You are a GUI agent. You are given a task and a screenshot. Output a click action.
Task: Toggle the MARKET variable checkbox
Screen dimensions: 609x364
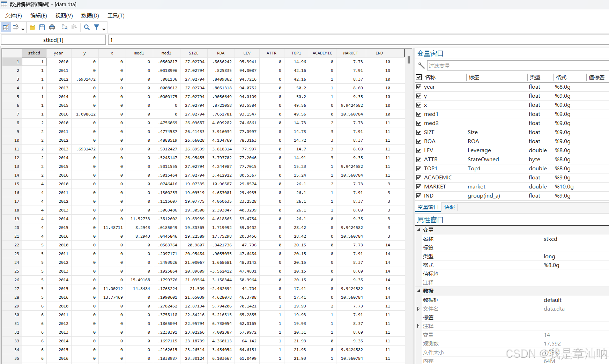(x=419, y=187)
